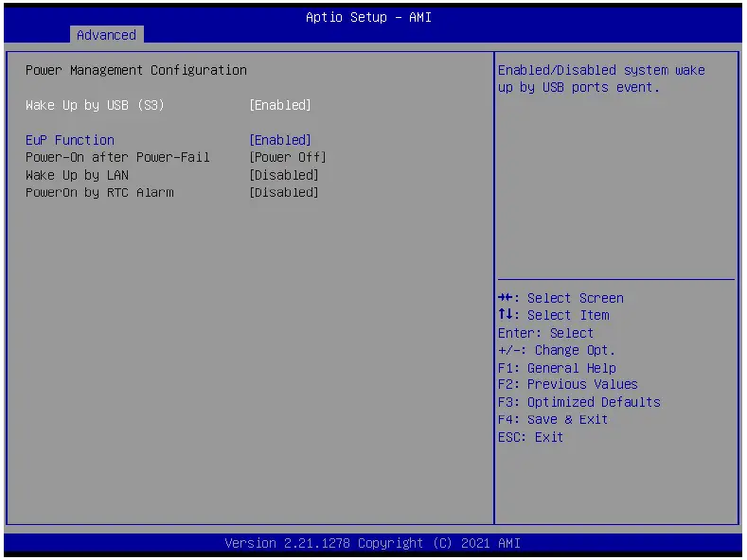Open PowerOn by RTC Alarm value [Disabled]
This screenshot has width=747, height=560.
(284, 192)
